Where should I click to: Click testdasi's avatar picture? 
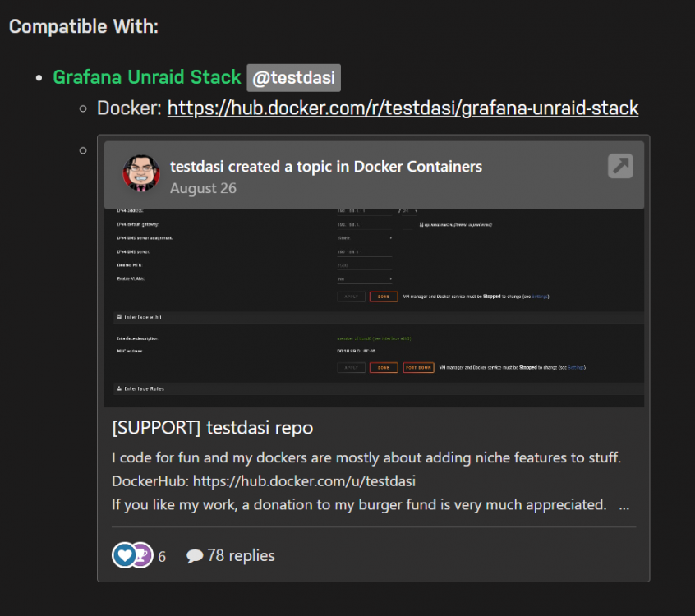tap(141, 173)
